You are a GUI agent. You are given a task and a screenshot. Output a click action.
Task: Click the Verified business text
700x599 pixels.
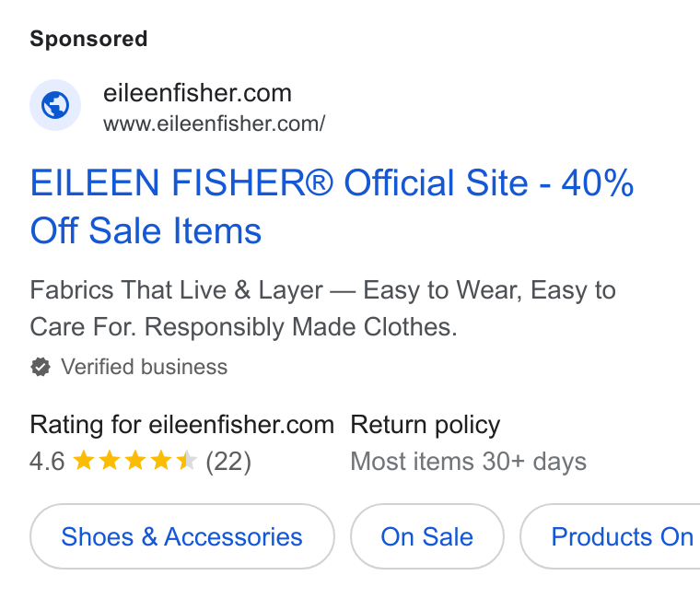[145, 367]
